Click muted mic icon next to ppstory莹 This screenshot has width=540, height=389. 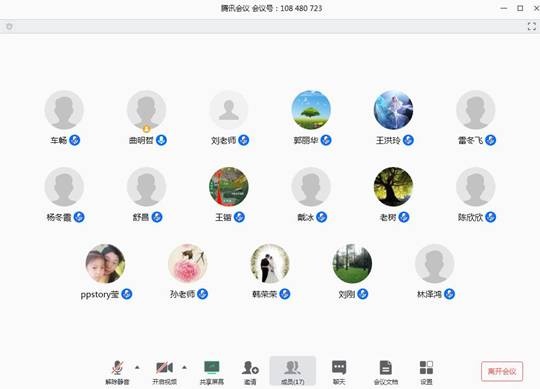pos(127,294)
